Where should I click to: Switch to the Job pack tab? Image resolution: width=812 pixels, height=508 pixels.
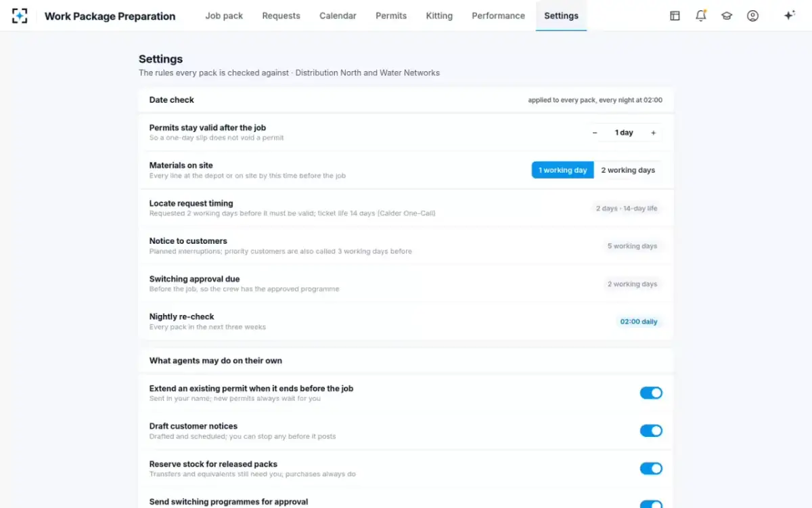224,16
